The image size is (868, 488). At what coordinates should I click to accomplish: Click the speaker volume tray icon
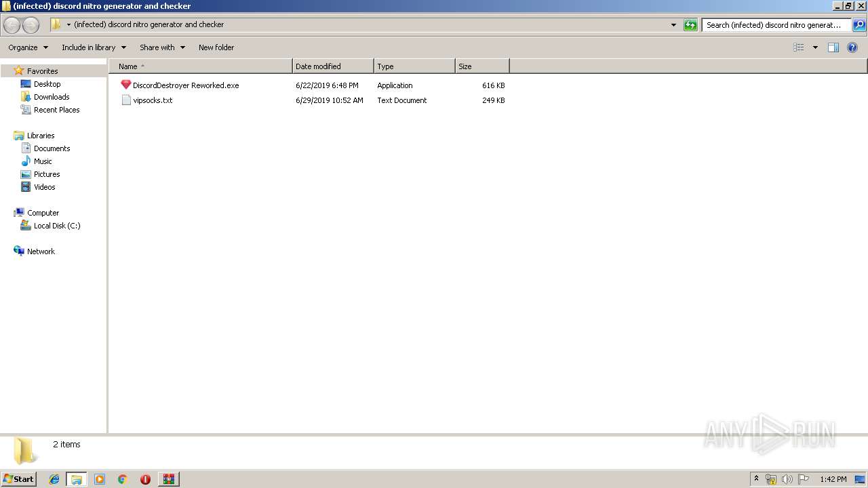click(787, 479)
